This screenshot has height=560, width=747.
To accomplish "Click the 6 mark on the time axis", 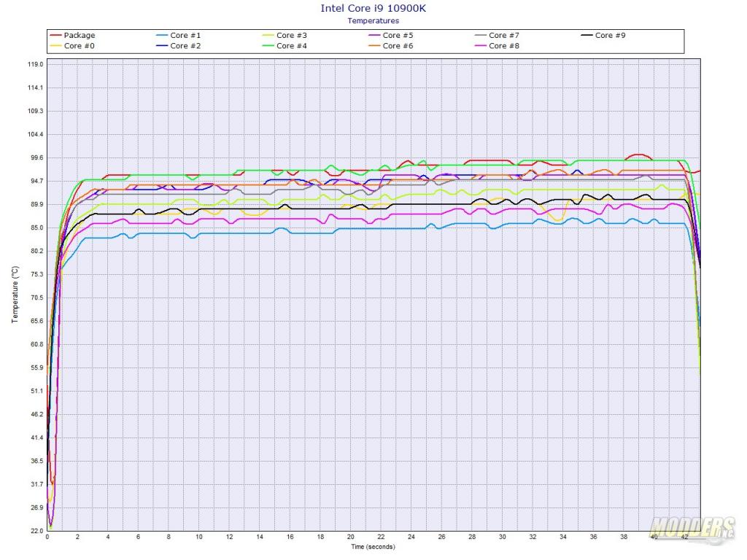I will click(x=138, y=537).
